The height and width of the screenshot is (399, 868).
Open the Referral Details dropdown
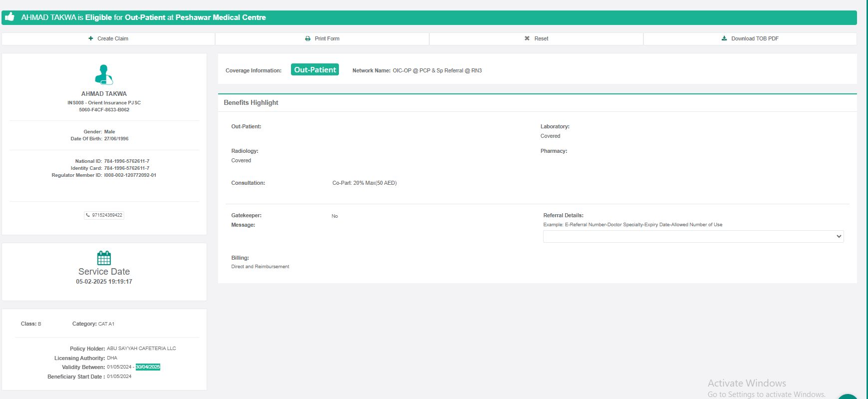(x=693, y=236)
